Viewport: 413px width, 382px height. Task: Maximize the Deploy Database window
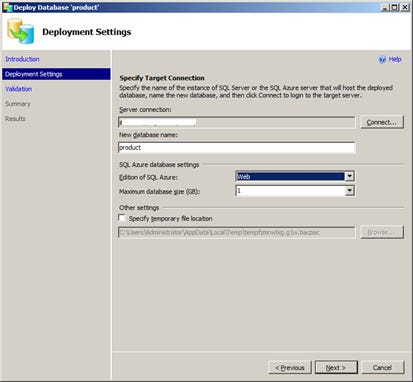[x=394, y=7]
